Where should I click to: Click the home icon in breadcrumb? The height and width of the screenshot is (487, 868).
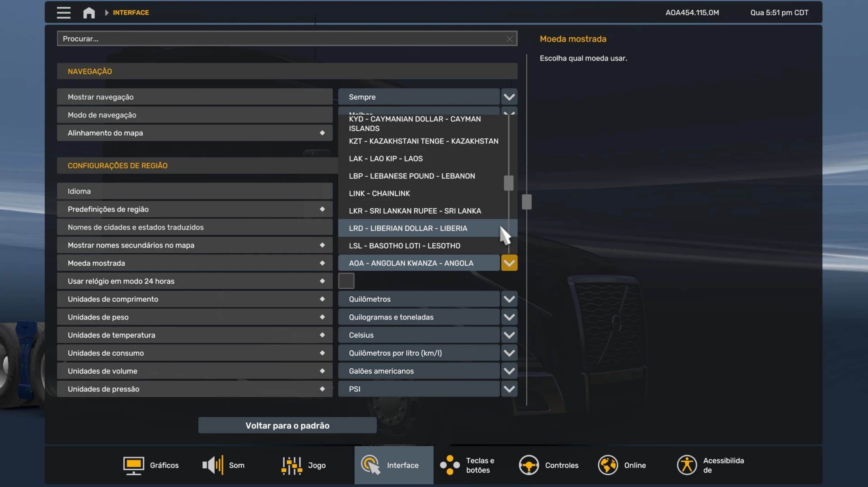[89, 13]
